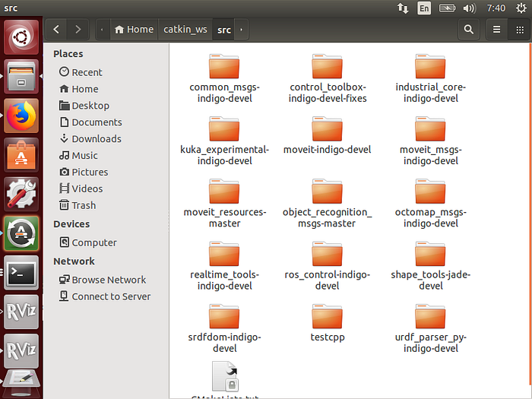Open System Settings from launcher
Screen dimensions: 532x399
[21, 194]
